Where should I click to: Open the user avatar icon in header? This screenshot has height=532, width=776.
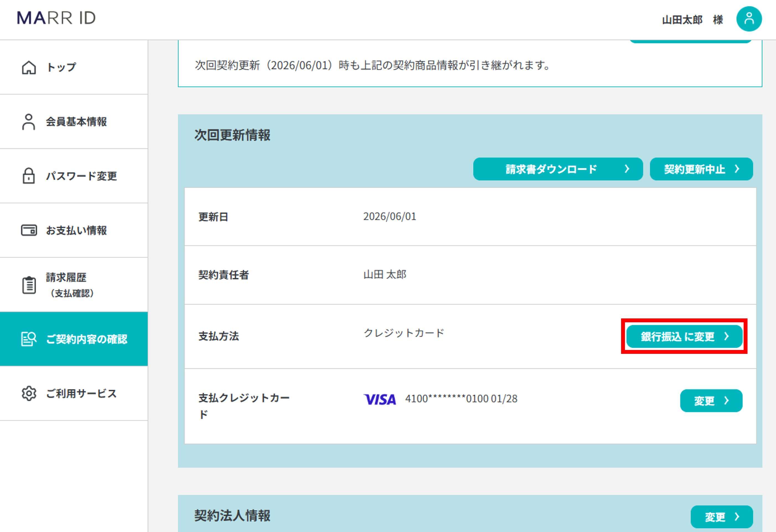749,19
